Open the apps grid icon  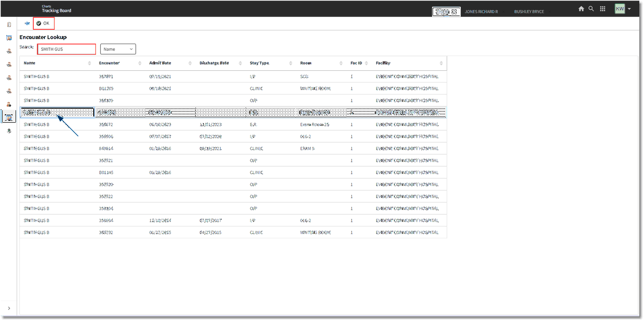603,9
